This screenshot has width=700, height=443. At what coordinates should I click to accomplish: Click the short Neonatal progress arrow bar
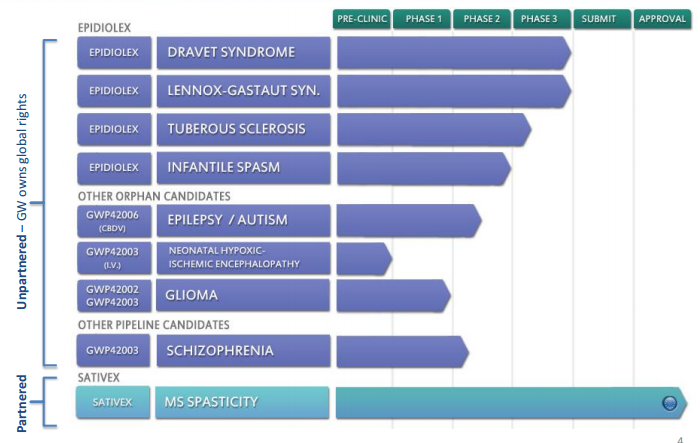[x=364, y=259]
